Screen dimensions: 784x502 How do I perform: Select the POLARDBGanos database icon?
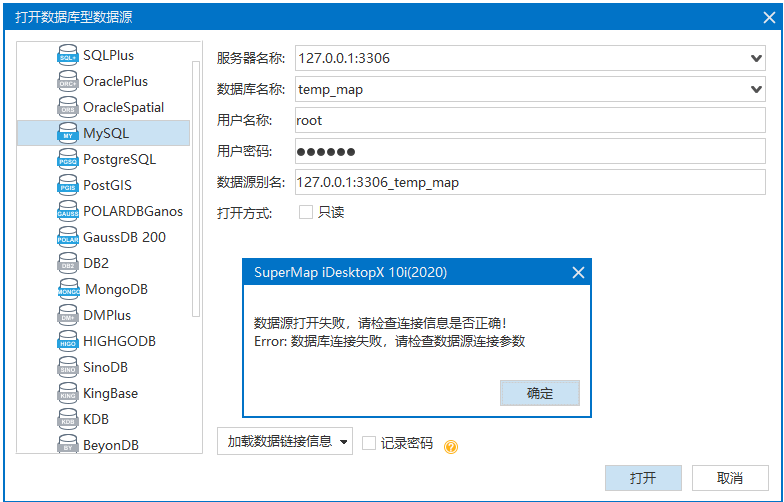(68, 211)
